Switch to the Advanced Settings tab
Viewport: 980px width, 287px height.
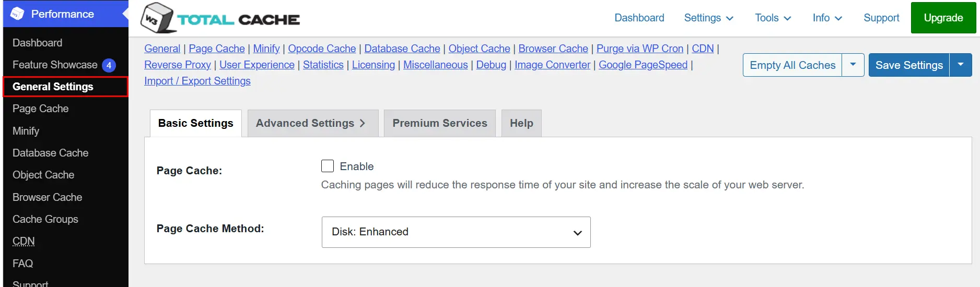(x=313, y=123)
